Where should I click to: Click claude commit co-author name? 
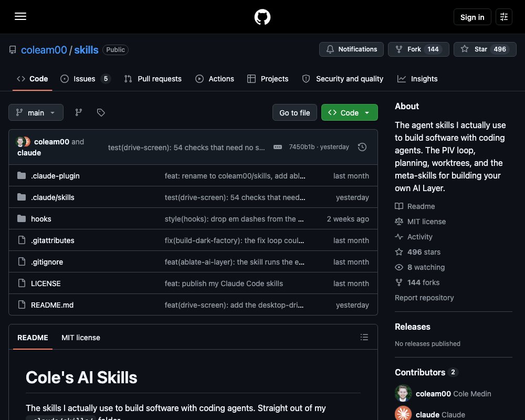tap(29, 153)
